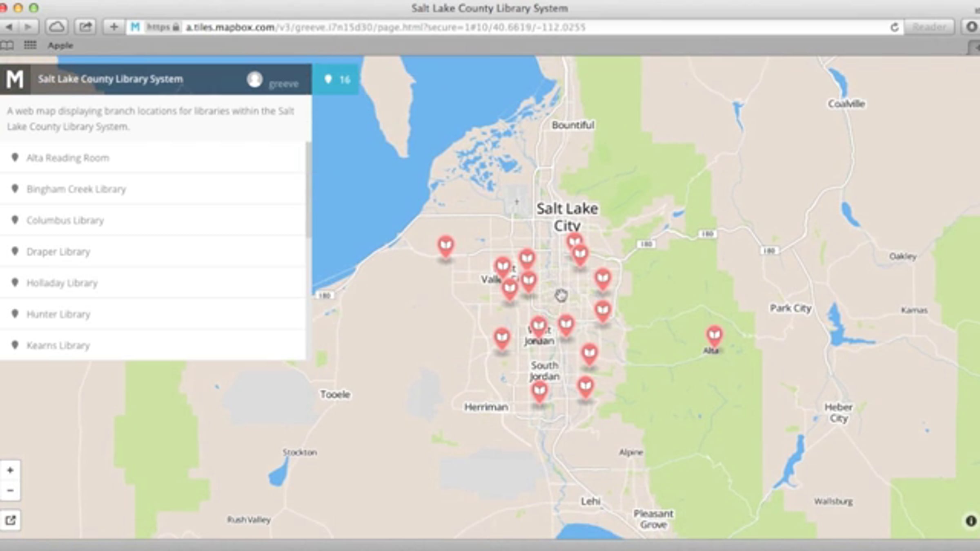
Task: Click the westernmost library map marker
Action: click(x=445, y=246)
